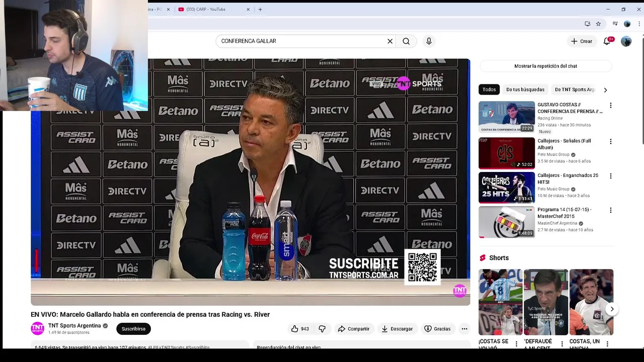This screenshot has height=362, width=644.
Task: Open Callejeros - Enganchados 25 HITS thumbnail
Action: 507,188
